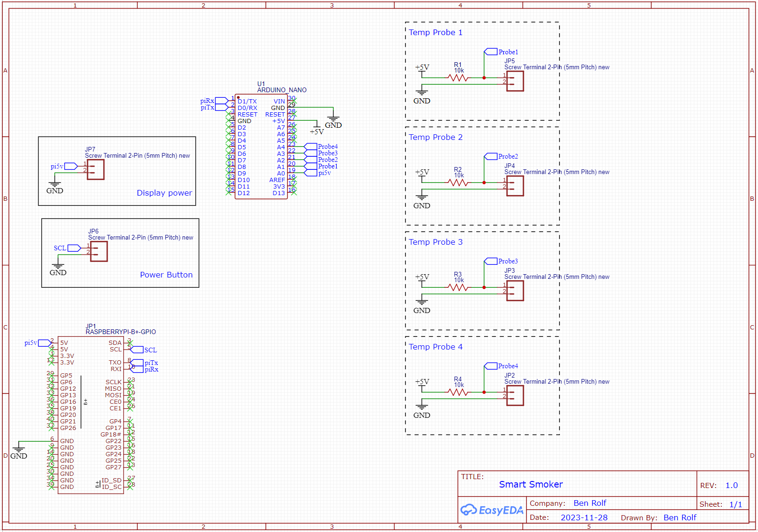Click the EasyEDA logo in title block

[x=492, y=510]
